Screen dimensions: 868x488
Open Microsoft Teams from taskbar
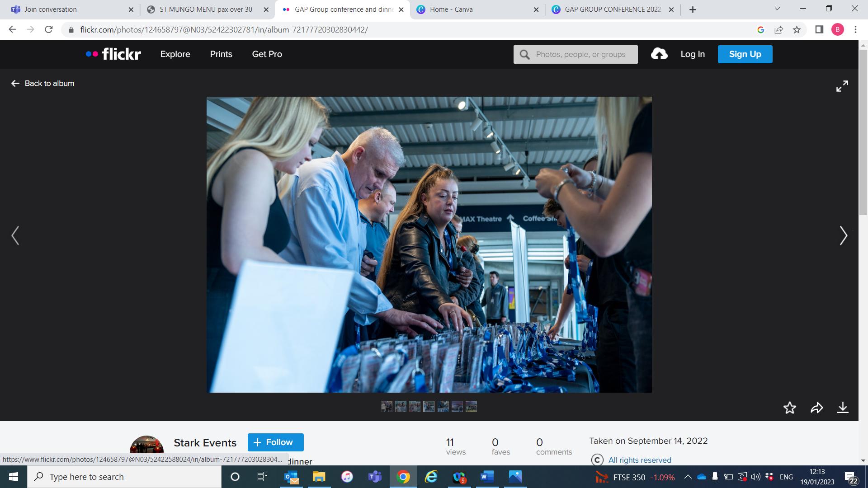click(375, 477)
